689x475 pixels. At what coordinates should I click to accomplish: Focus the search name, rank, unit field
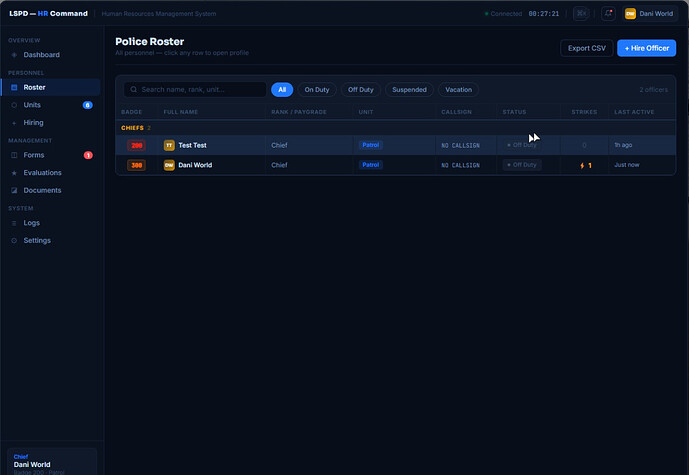195,90
